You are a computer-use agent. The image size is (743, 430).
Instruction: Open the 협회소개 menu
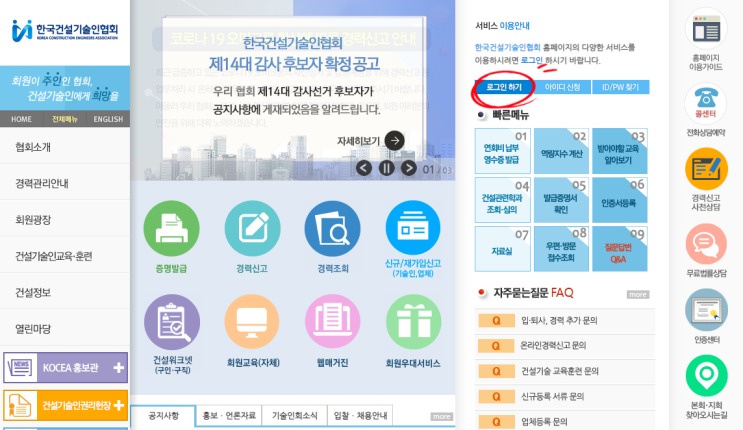(65, 147)
